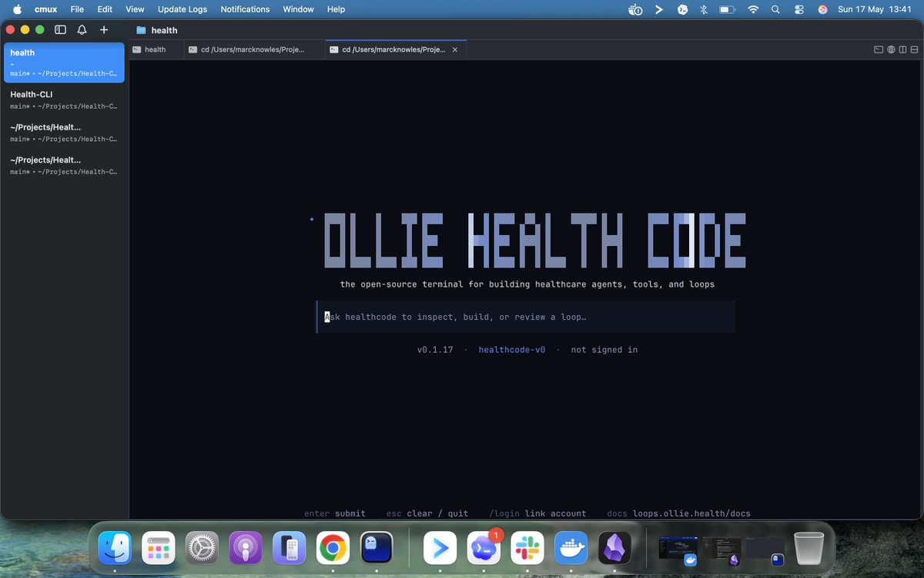Click the healthcode-v0 model label
Viewport: 924px width, 578px height.
[512, 350]
